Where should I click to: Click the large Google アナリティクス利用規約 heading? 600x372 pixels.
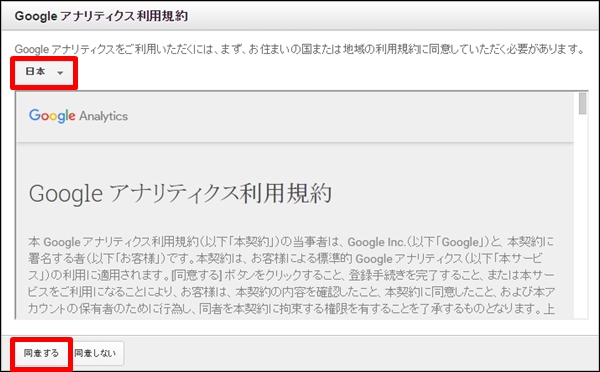[x=180, y=193]
